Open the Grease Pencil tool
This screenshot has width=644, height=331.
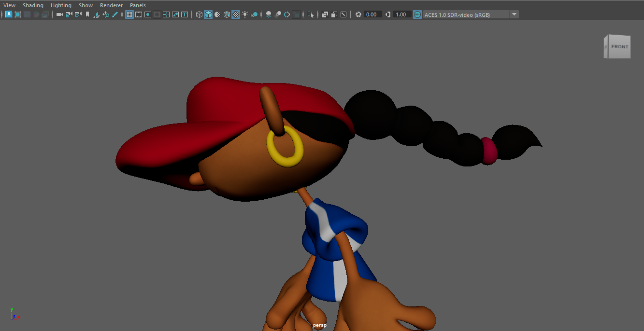115,14
